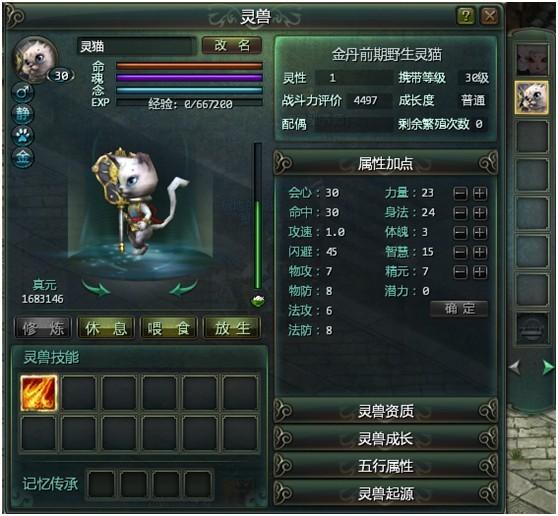Expand the 灵兽成长 section
The image size is (558, 516).
coord(385,438)
